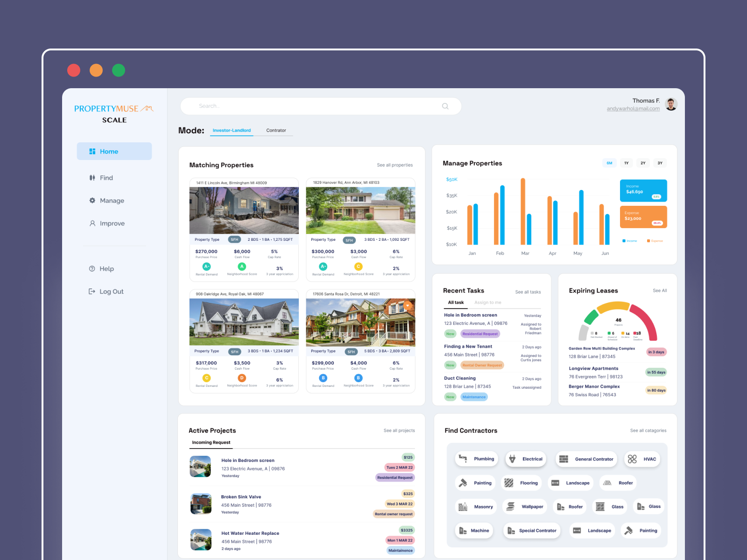Click the $3325 project cost badge
The width and height of the screenshot is (747, 560).
(407, 530)
